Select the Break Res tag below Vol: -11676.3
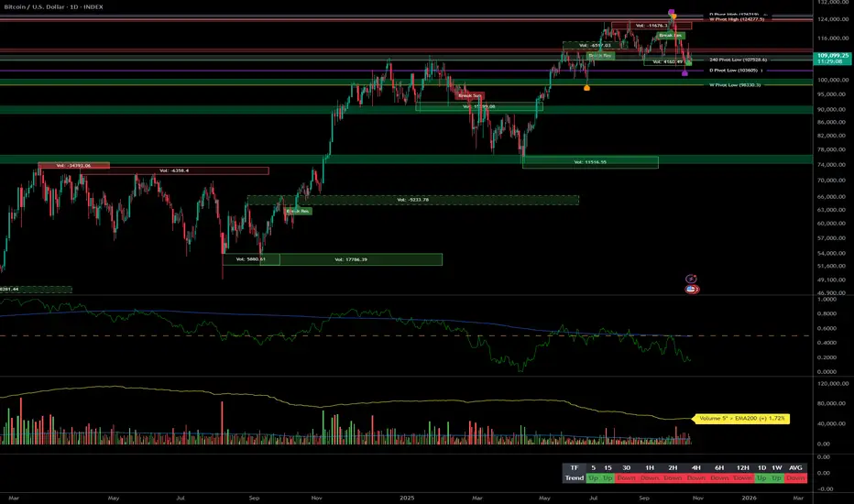This screenshot has height=504, width=854. [x=671, y=36]
